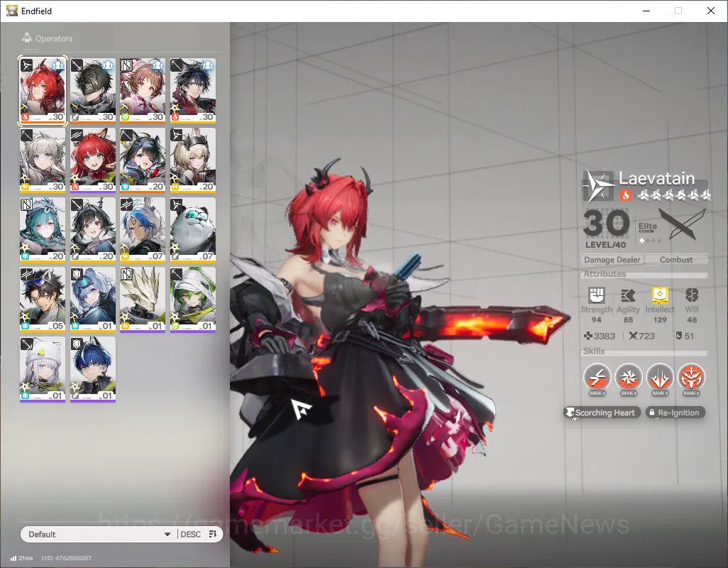Open the fully orange ultimate skill icon
The height and width of the screenshot is (568, 728).
(x=691, y=377)
